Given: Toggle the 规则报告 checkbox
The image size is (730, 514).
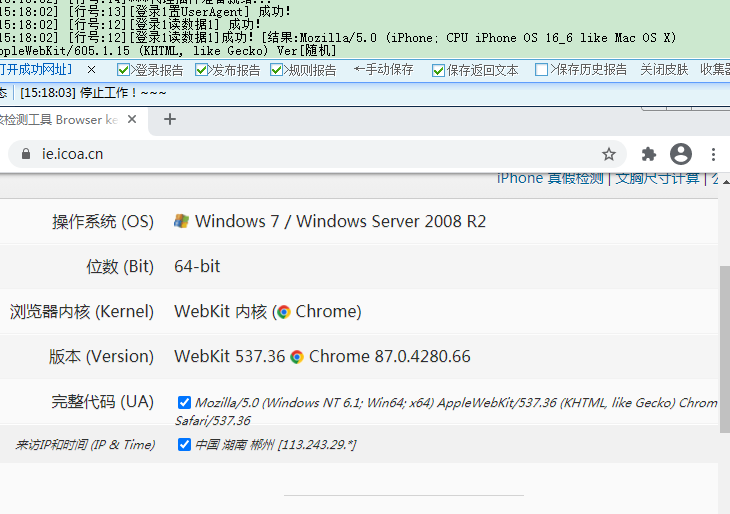Looking at the screenshot, I should click(277, 70).
